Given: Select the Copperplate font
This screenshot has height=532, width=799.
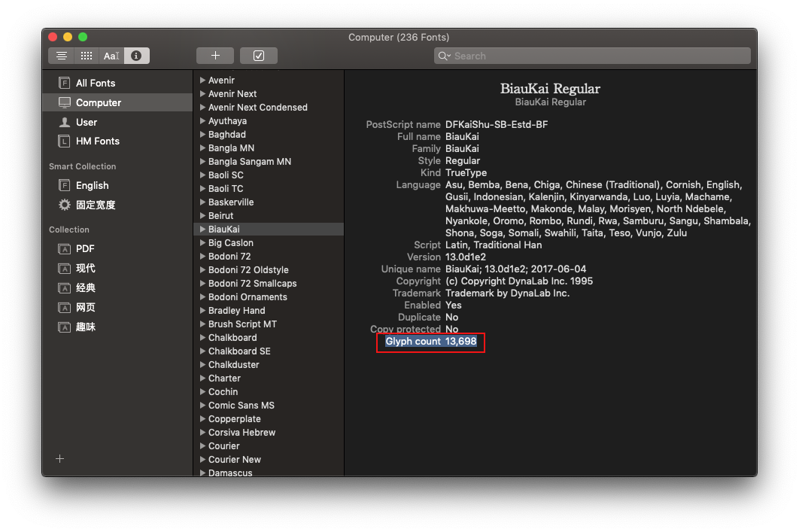Looking at the screenshot, I should tap(269, 419).
